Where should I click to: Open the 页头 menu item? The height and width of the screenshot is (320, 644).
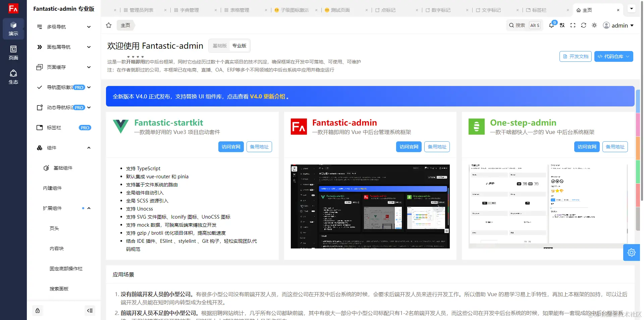point(64,228)
